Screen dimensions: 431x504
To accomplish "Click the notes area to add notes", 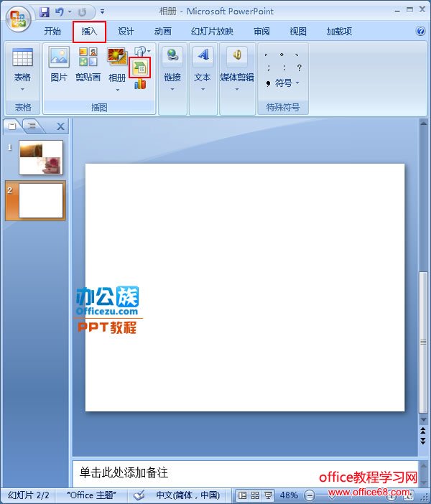I will [245, 473].
